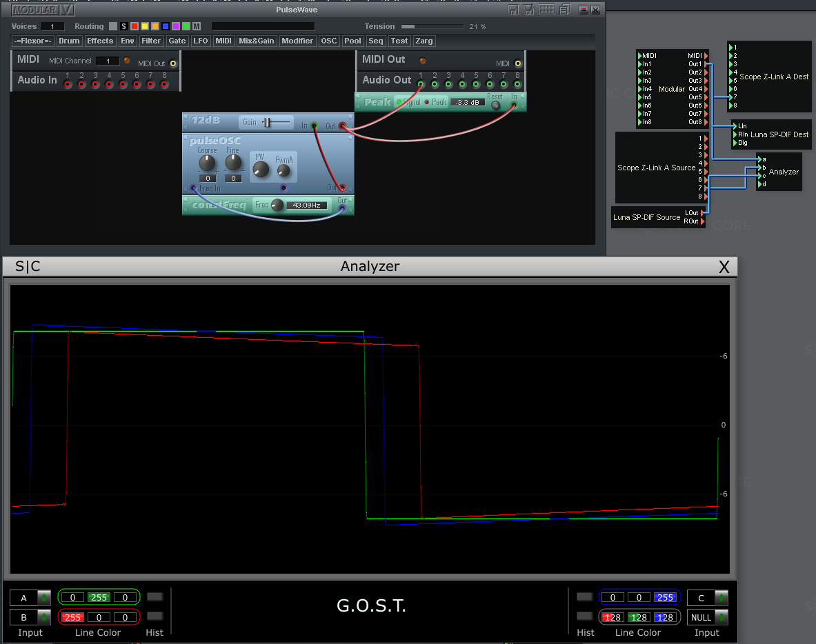Click the 12dB module In jack
Screen dimensions: 816x644
coord(314,126)
